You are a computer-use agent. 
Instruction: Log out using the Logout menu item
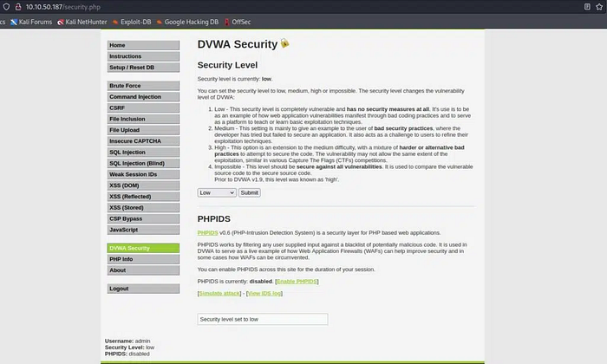143,289
